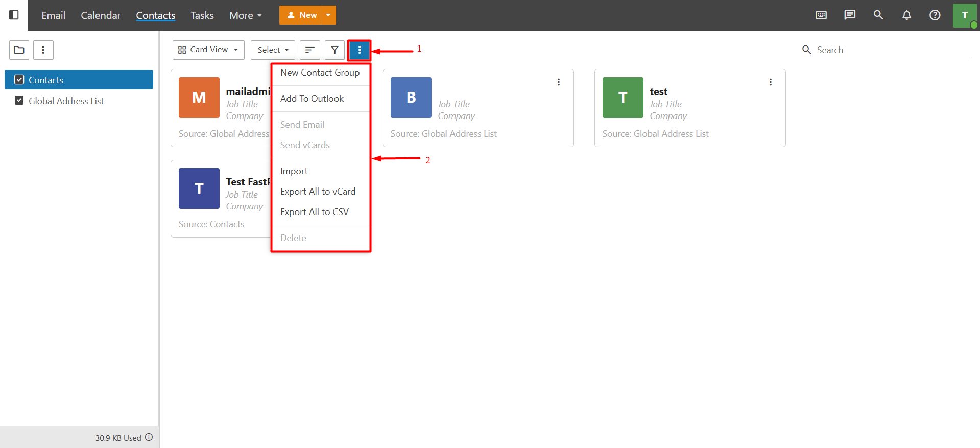Select the Global Address List row
The height and width of the screenshot is (448, 980).
pyautogui.click(x=79, y=101)
